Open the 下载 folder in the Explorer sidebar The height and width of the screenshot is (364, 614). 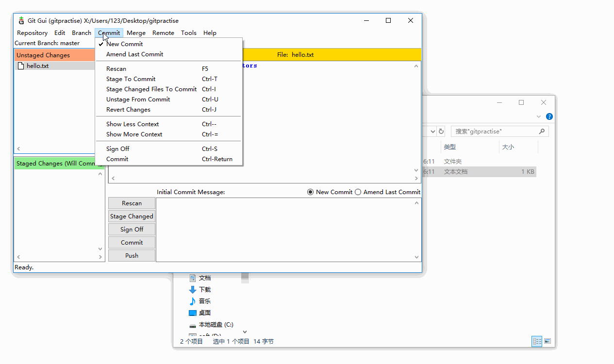tap(200, 290)
